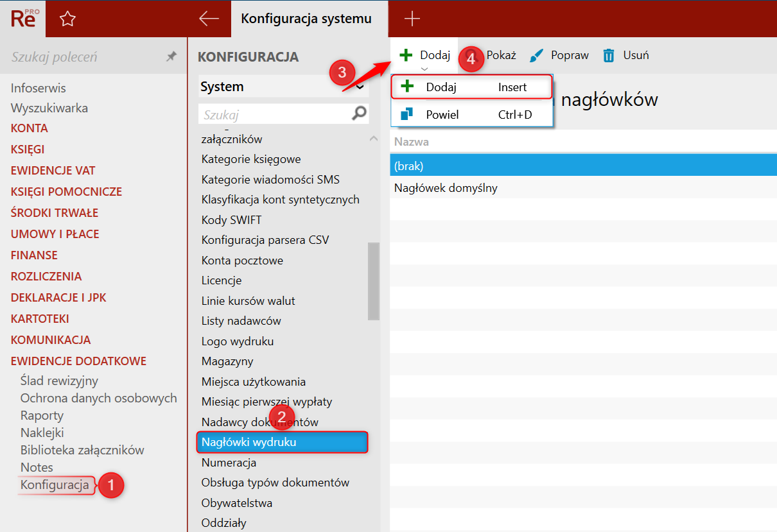
Task: Open Raporty in sidebar
Action: (42, 415)
